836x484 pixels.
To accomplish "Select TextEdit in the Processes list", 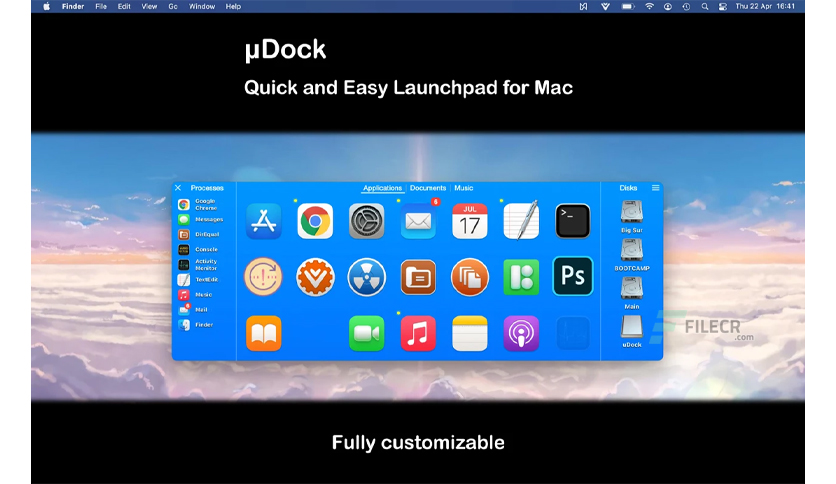I will [200, 280].
